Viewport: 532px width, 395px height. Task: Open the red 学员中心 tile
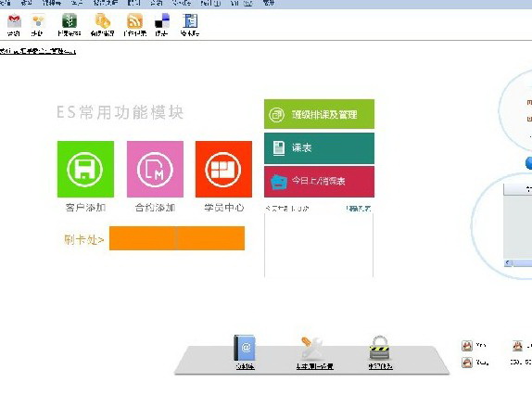[223, 169]
